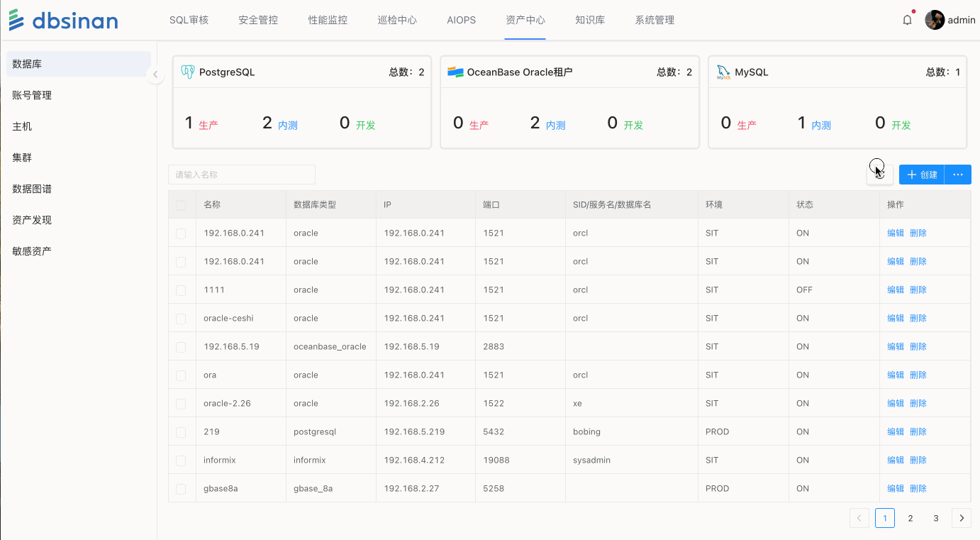The image size is (980, 540).
Task: Open the more options ellipsis dropdown
Action: click(958, 175)
